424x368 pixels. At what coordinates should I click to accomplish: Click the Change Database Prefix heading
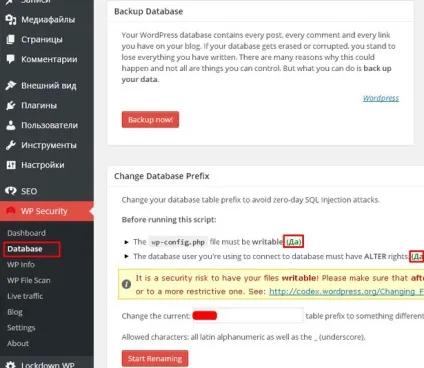click(162, 176)
